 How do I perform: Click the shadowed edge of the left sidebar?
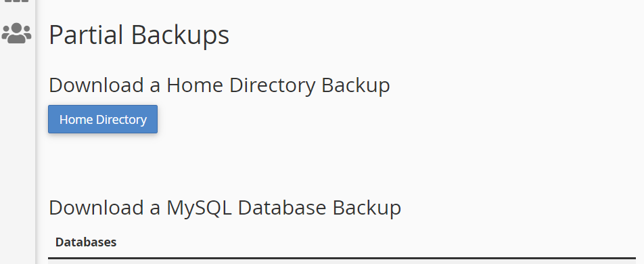[x=36, y=132]
